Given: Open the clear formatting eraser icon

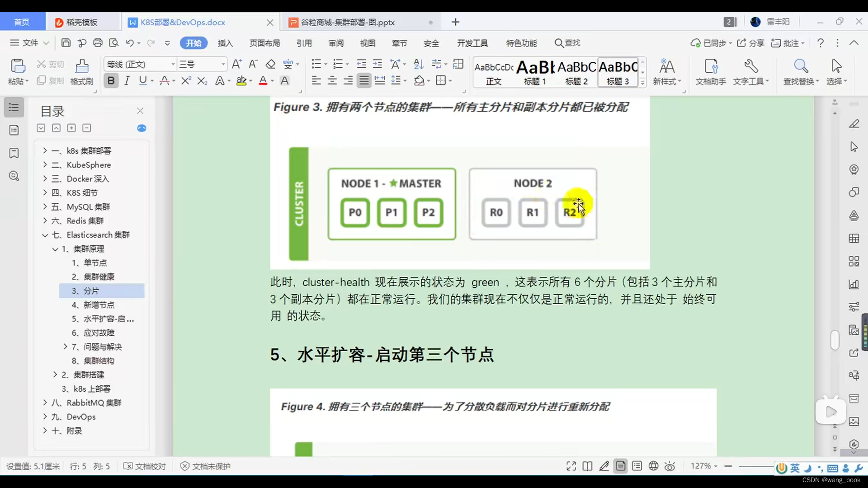Looking at the screenshot, I should tap(271, 64).
